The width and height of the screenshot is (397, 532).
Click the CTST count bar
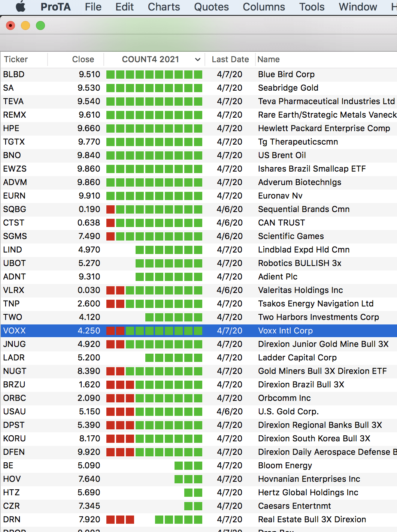coord(154,223)
